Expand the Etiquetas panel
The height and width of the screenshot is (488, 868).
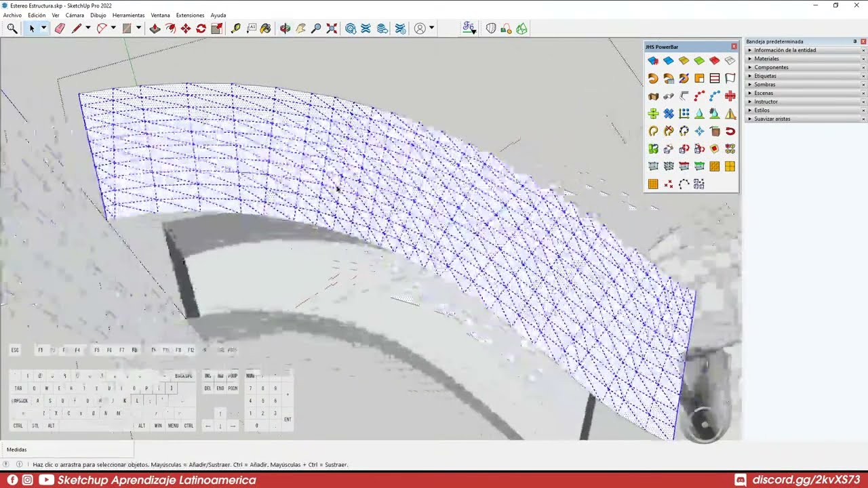pos(750,76)
